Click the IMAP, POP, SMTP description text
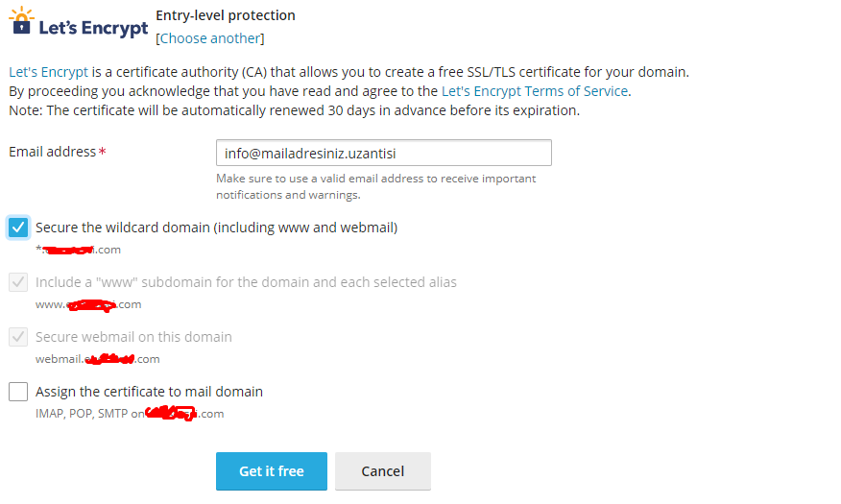Screen dimensions: 841x504 (x=130, y=414)
